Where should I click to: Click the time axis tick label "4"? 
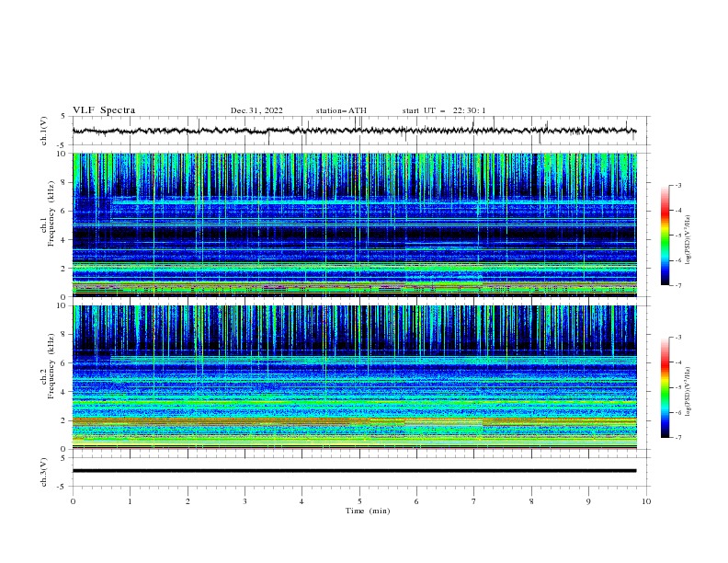click(301, 501)
